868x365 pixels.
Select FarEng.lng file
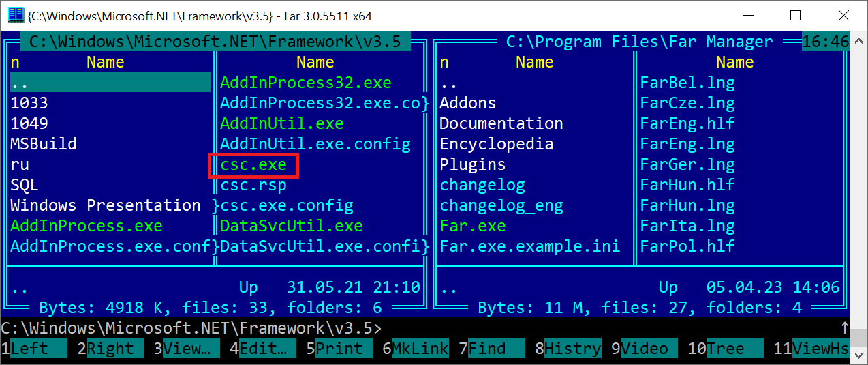(687, 144)
